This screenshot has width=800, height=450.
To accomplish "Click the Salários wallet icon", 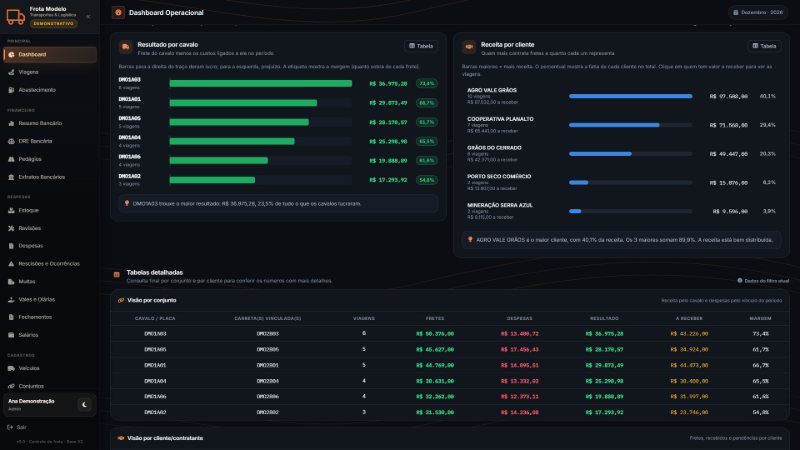I will click(11, 335).
